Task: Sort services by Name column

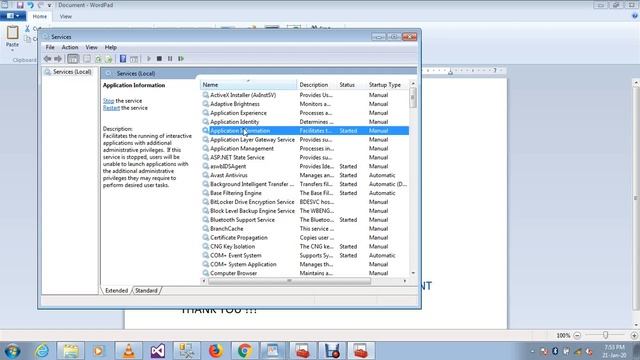Action: (x=248, y=85)
